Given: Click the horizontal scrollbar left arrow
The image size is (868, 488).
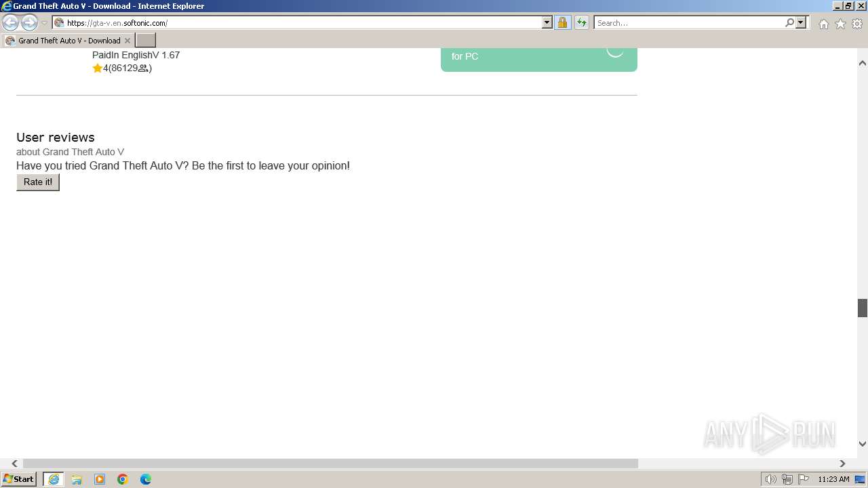Looking at the screenshot, I should click(x=14, y=464).
